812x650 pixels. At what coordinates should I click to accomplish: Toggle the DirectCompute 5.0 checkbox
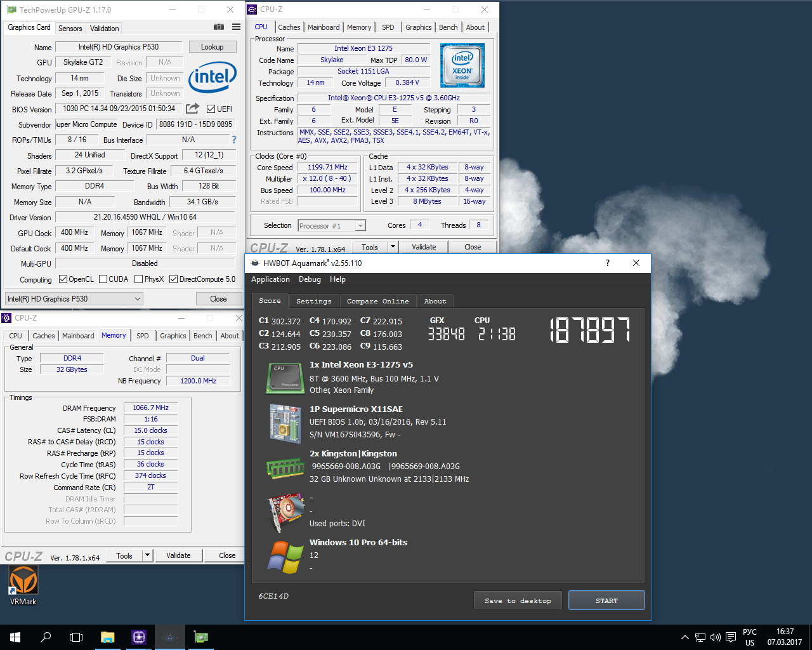click(173, 279)
